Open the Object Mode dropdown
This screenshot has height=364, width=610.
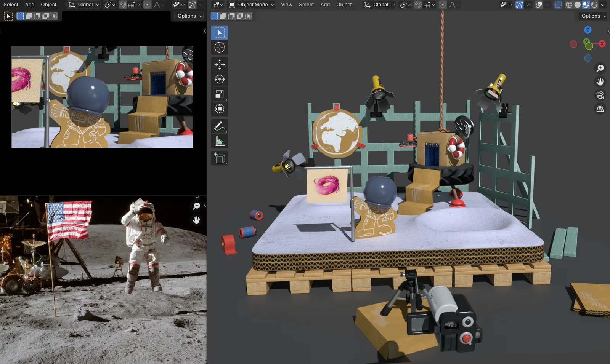point(251,5)
